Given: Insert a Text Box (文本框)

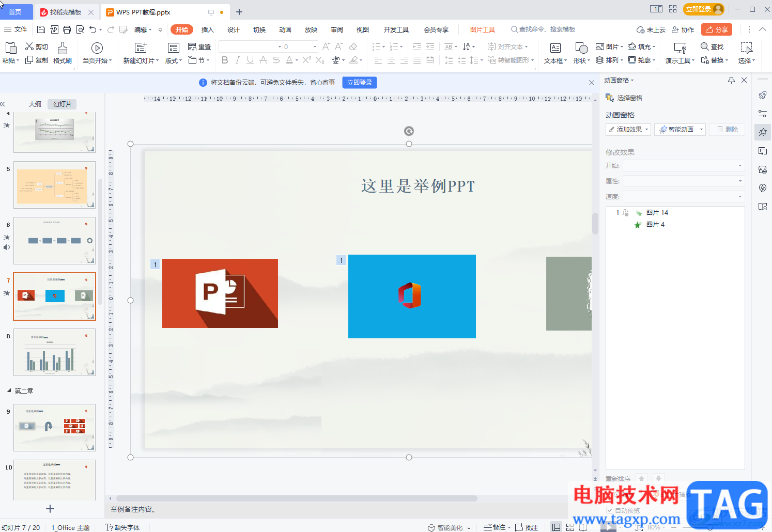Looking at the screenshot, I should 555,53.
